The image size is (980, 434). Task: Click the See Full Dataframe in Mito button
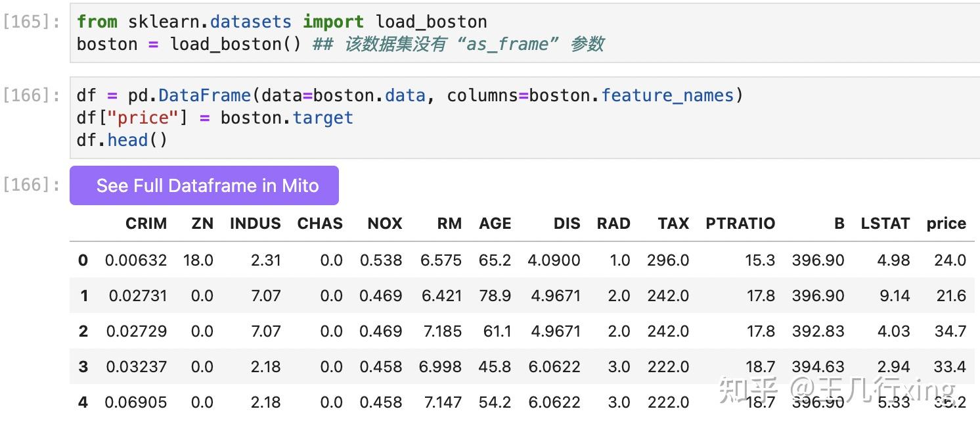click(x=204, y=185)
